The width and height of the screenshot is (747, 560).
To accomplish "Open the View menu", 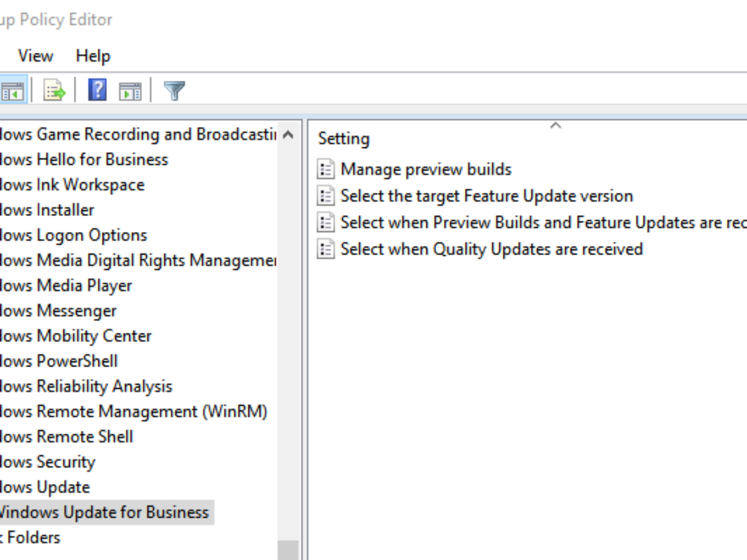I will [x=35, y=56].
